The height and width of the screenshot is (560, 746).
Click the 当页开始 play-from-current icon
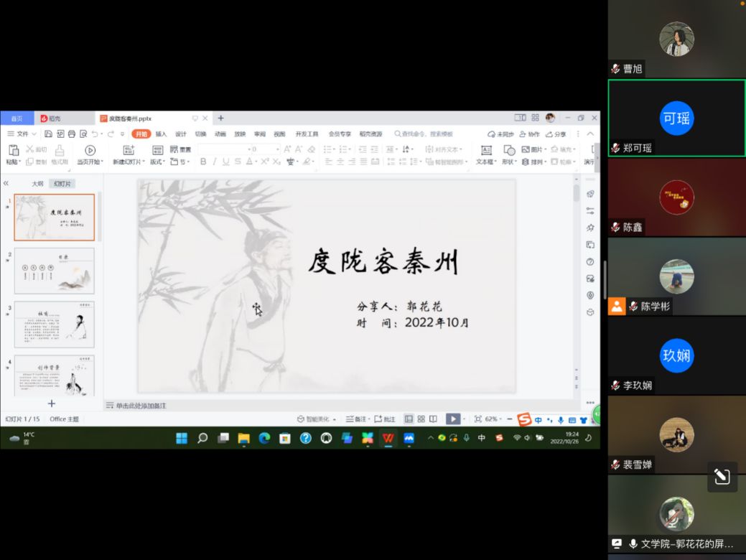click(90, 150)
